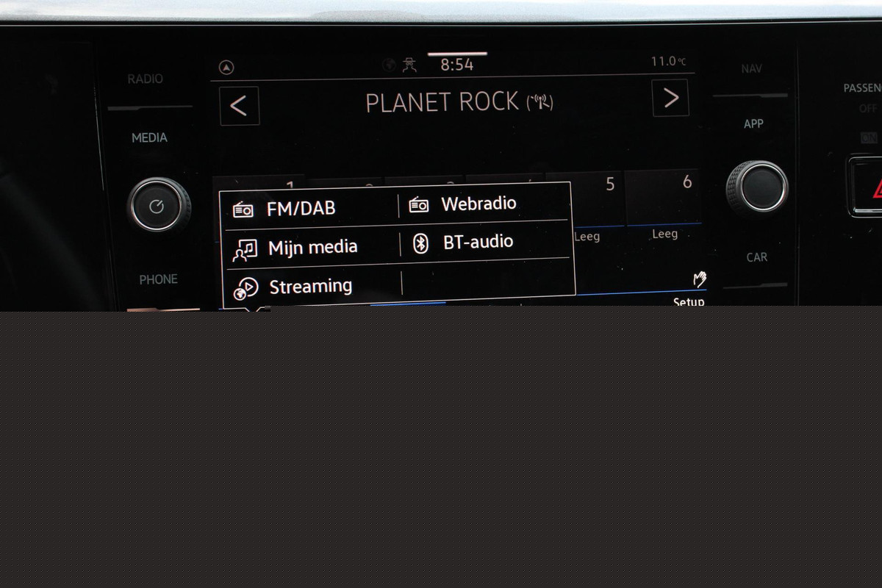Go to previous station with left arrow
The image size is (882, 588).
pos(239,106)
